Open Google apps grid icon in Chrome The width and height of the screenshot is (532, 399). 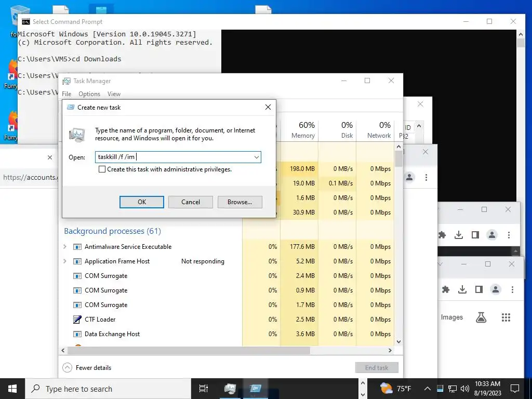coord(506,317)
